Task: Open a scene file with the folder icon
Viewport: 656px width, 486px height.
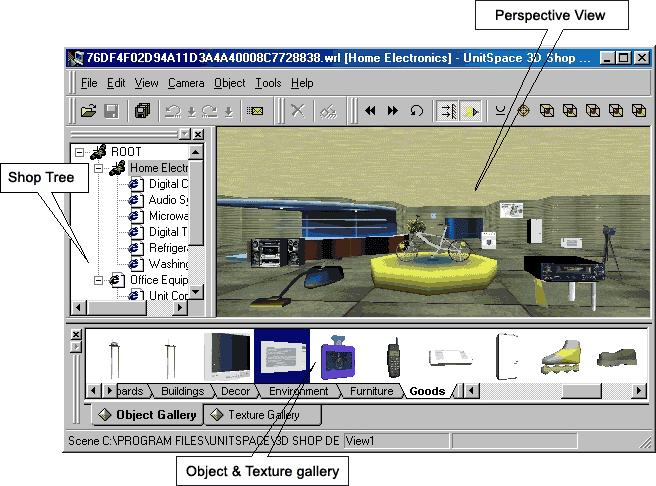Action: pyautogui.click(x=88, y=111)
